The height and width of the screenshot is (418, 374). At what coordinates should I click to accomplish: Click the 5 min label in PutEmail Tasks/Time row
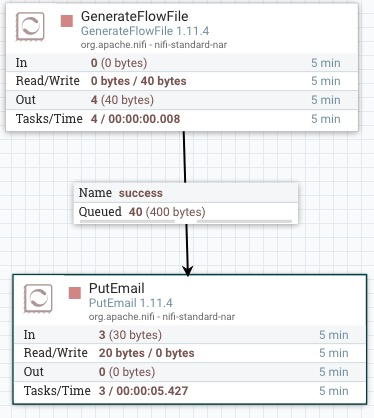[334, 391]
